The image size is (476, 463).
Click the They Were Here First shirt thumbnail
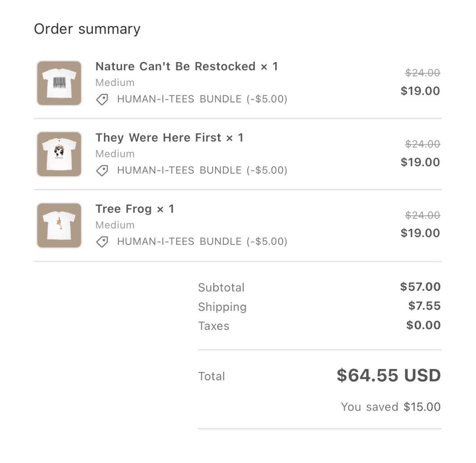(x=59, y=154)
